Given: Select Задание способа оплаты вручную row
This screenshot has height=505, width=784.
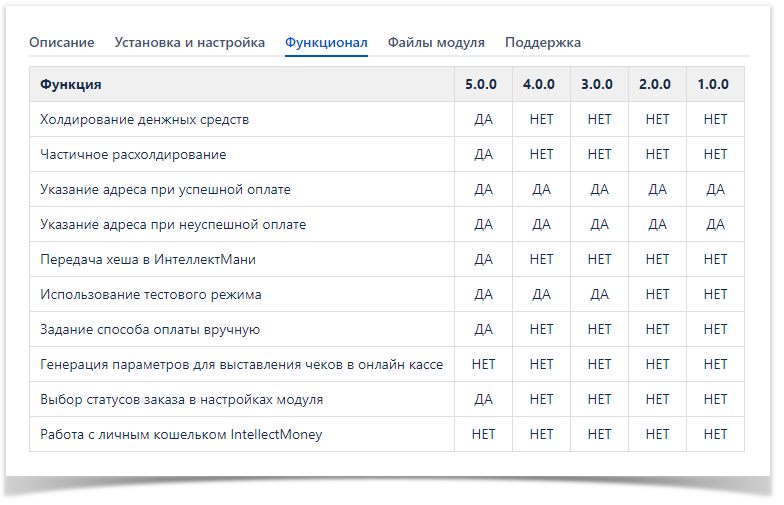Looking at the screenshot, I should click(150, 330).
